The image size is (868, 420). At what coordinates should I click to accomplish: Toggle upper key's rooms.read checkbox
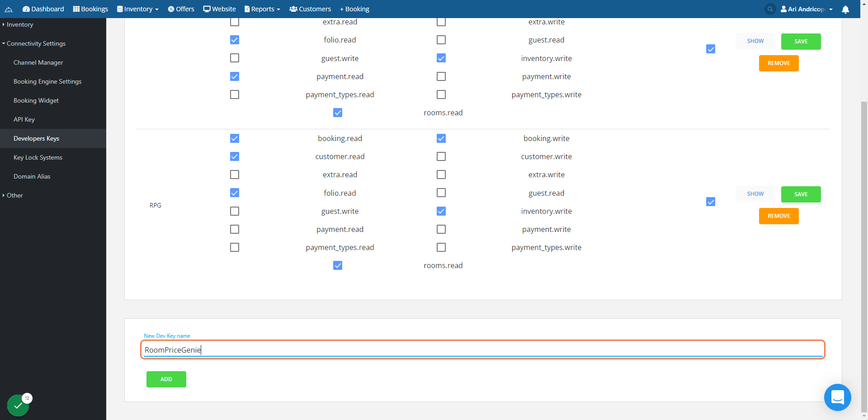[x=338, y=113]
